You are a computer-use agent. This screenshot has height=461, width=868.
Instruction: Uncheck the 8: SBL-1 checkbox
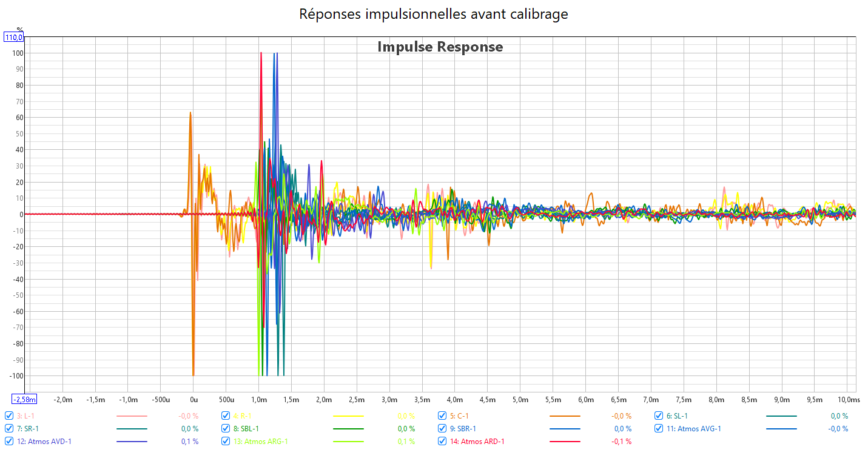pyautogui.click(x=226, y=429)
